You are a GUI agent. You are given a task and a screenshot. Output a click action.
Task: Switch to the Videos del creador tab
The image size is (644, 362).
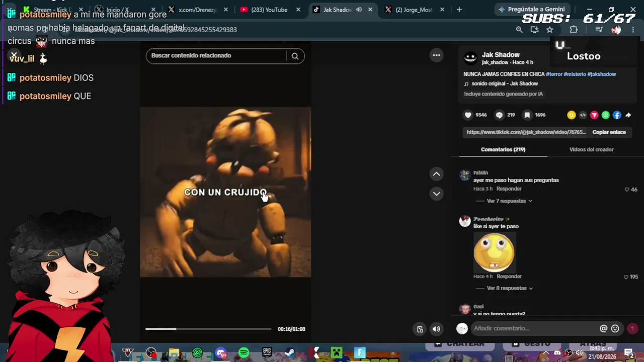[x=591, y=150]
